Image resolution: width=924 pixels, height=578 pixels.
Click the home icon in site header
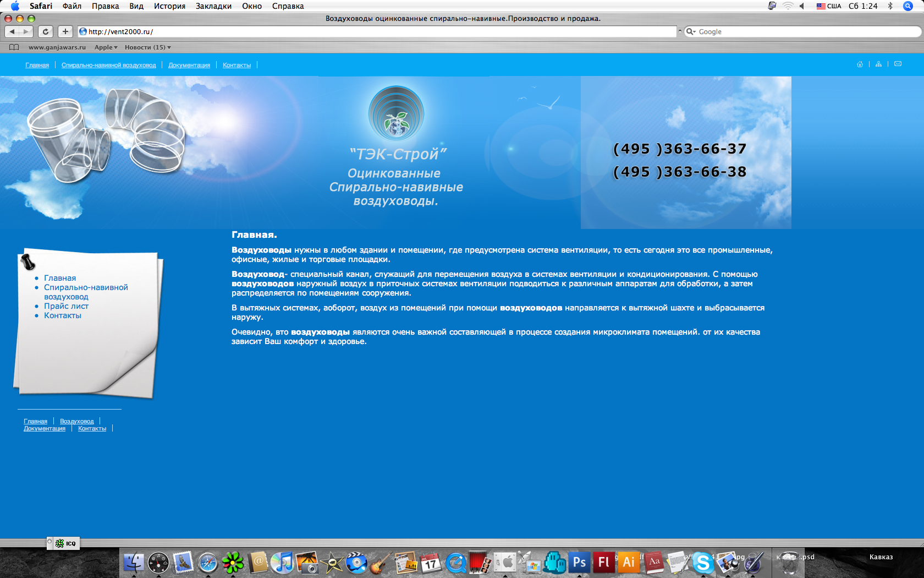(x=860, y=64)
